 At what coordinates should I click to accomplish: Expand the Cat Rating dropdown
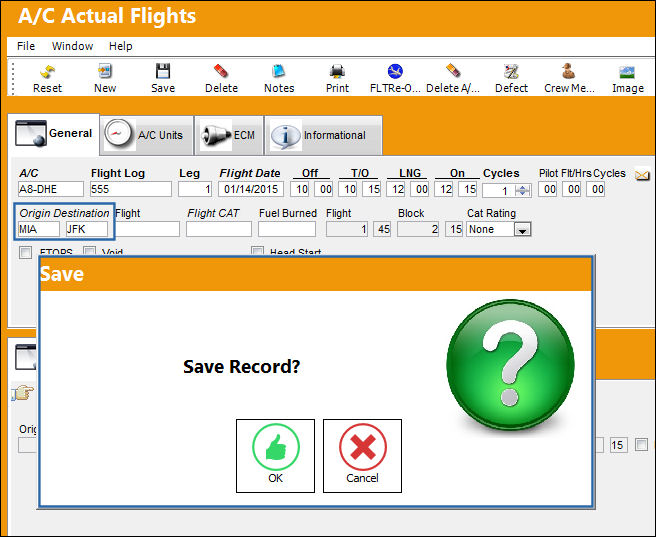(x=522, y=230)
